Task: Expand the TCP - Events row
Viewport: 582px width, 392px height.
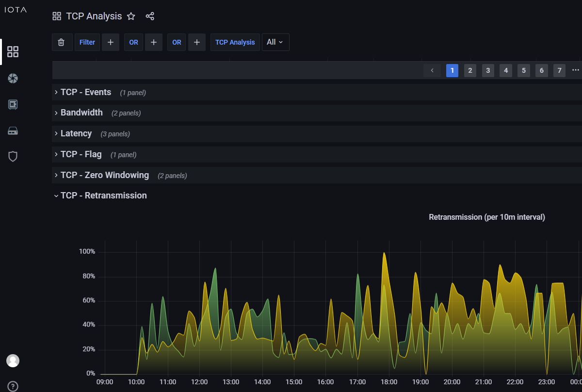Action: coord(85,92)
